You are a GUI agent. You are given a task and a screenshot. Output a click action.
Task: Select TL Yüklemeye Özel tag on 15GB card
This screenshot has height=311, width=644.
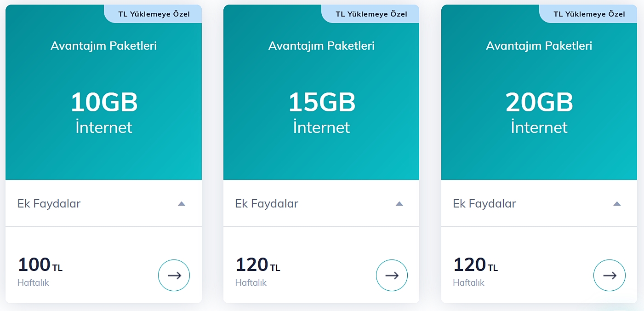371,14
